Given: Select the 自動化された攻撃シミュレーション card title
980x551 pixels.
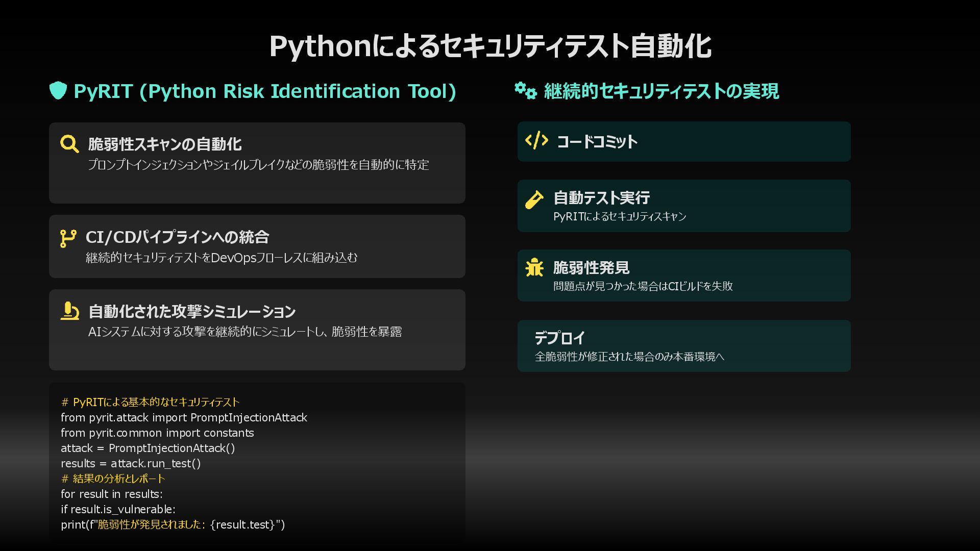Looking at the screenshot, I should click(x=192, y=311).
